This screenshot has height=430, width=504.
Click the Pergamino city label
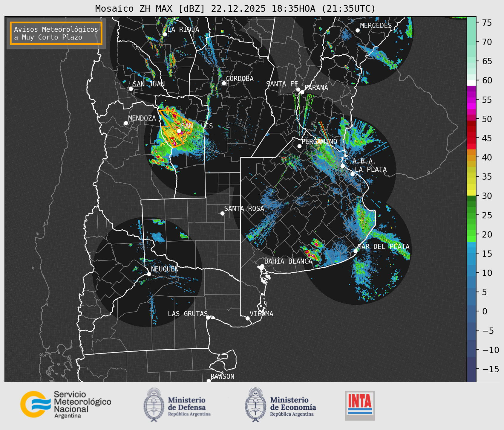pos(319,141)
